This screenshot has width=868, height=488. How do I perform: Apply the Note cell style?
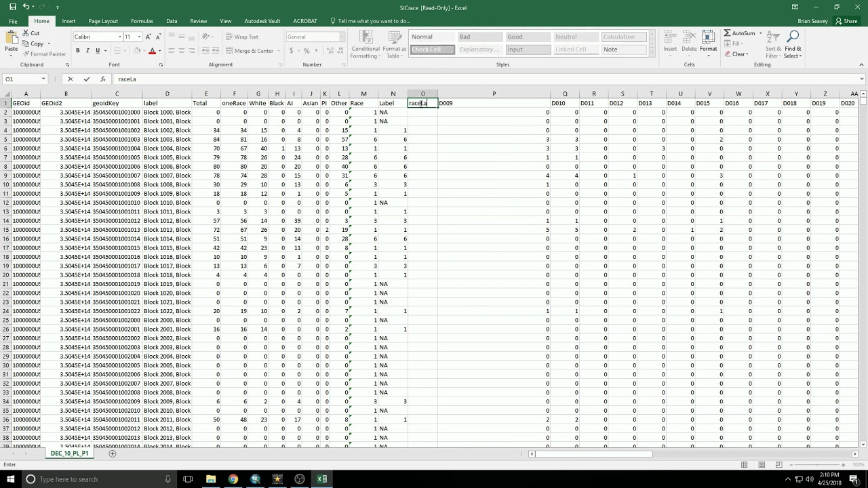(624, 49)
